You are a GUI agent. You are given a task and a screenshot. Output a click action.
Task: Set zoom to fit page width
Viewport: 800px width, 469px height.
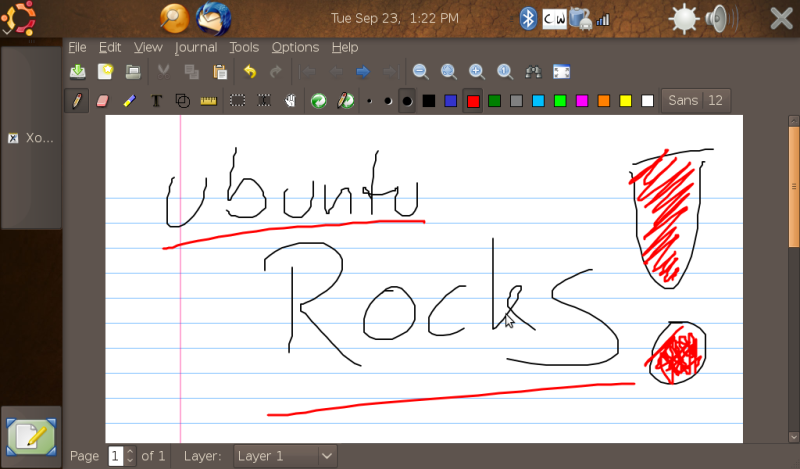point(448,72)
